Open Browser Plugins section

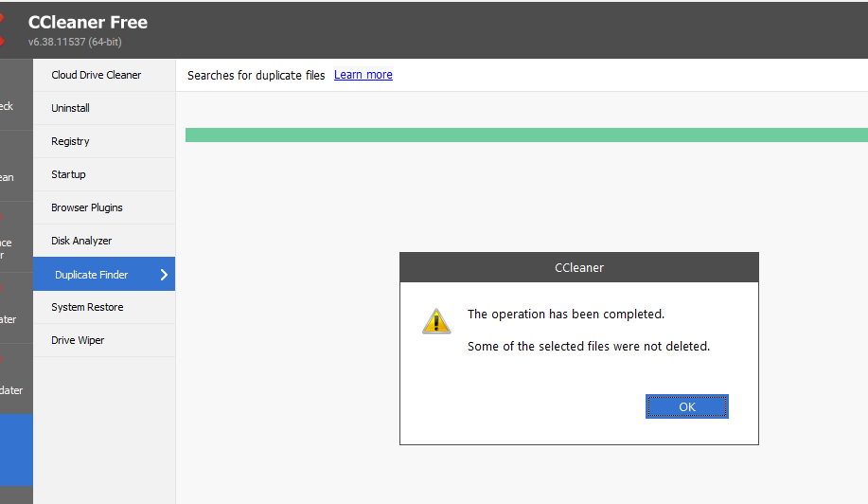(x=87, y=207)
